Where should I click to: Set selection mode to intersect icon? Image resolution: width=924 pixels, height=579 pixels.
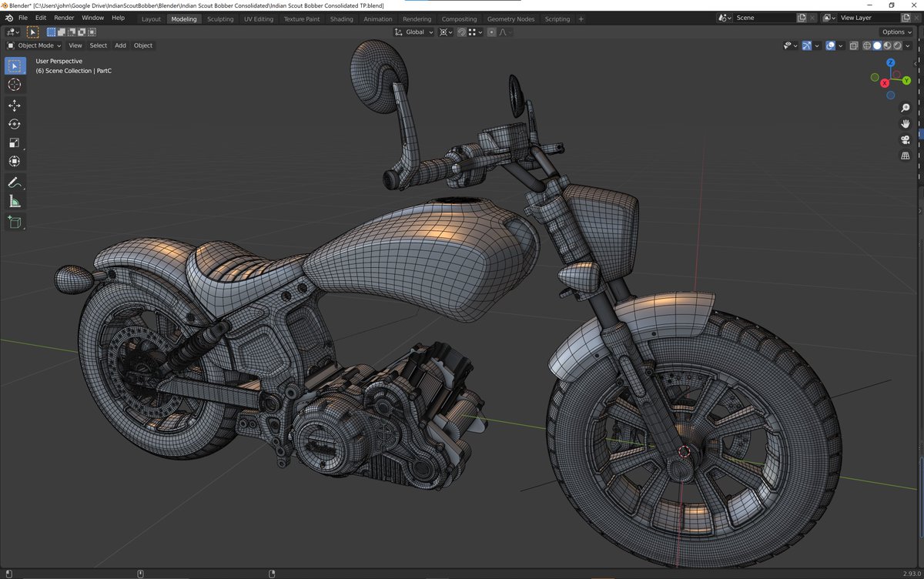click(x=92, y=32)
